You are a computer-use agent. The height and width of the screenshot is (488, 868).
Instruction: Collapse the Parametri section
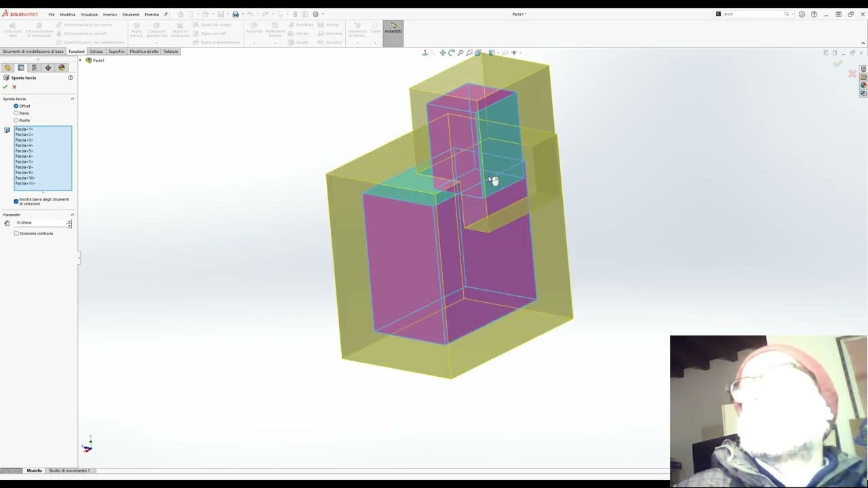point(73,215)
